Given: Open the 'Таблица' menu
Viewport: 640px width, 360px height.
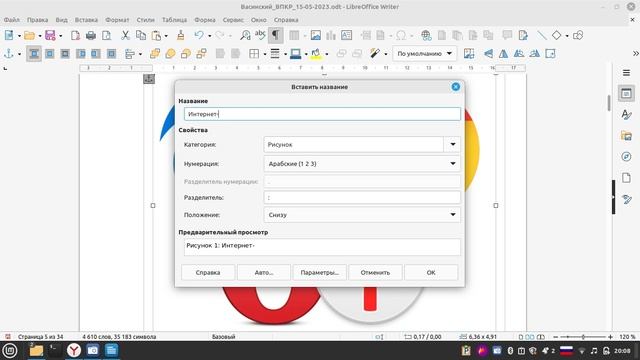Looking at the screenshot, I should (174, 20).
